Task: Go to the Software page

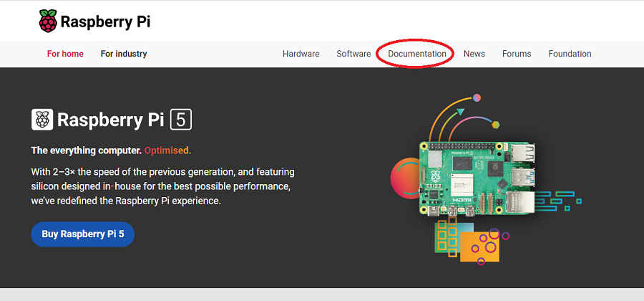Action: click(353, 54)
